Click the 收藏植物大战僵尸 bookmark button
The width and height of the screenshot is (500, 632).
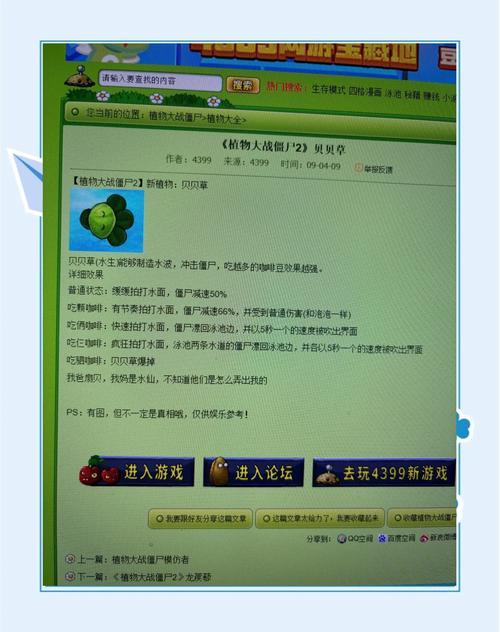[x=422, y=518]
